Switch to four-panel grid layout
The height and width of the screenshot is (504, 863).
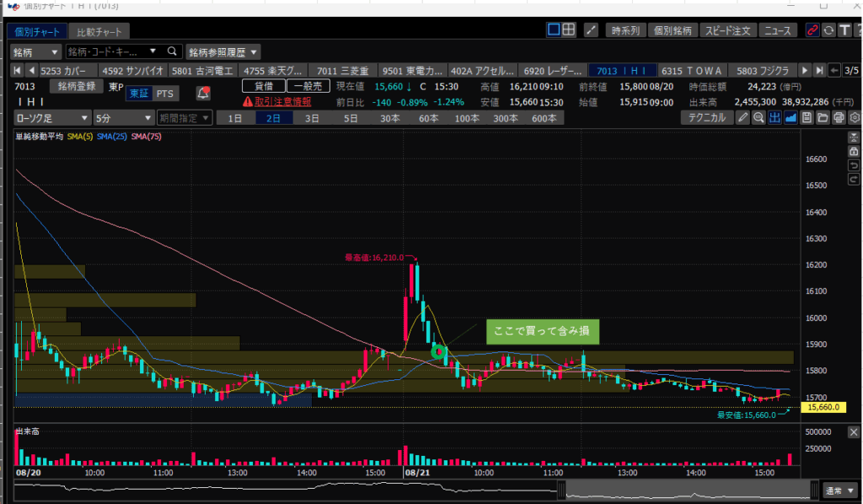569,30
